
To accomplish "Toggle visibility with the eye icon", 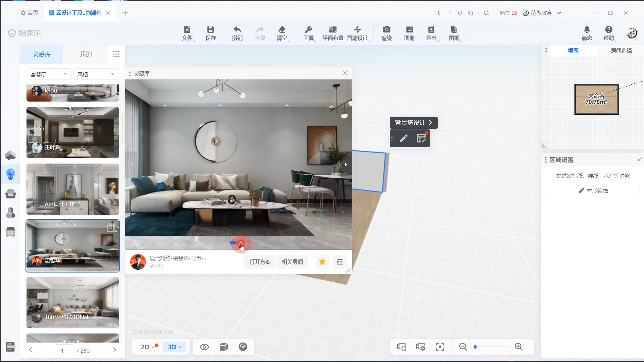I will pyautogui.click(x=205, y=347).
